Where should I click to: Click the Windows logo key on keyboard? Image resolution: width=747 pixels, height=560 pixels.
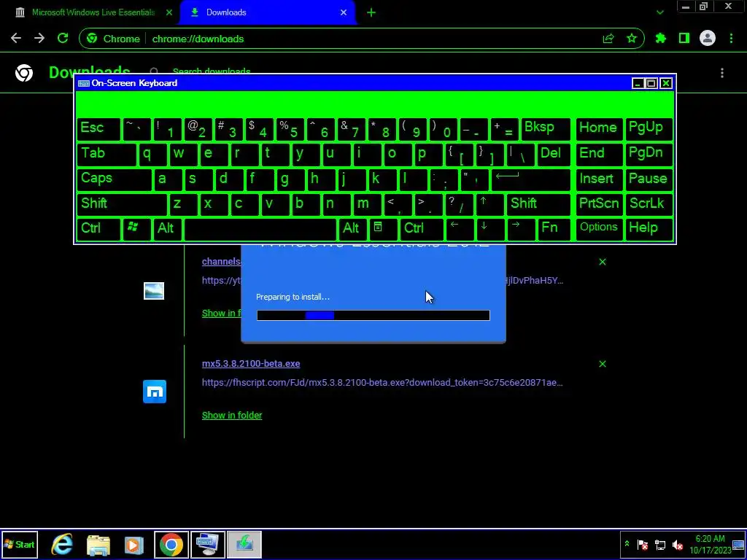[x=136, y=230]
